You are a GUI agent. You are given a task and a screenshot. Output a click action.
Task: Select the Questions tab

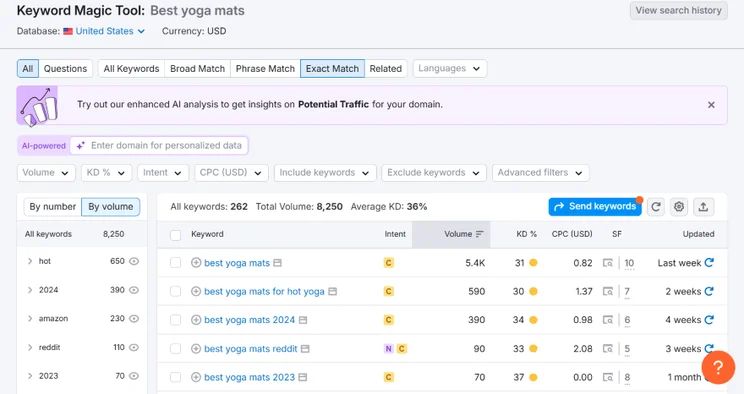65,69
